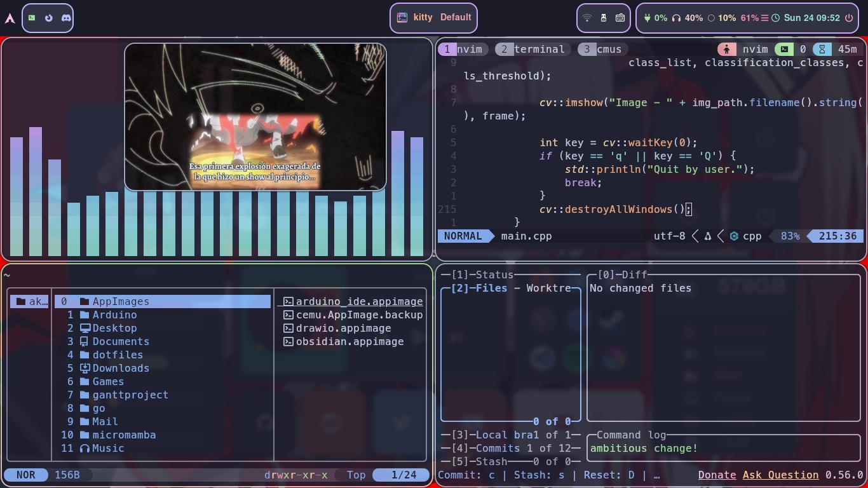Click the person icon in tmux status

click(726, 49)
